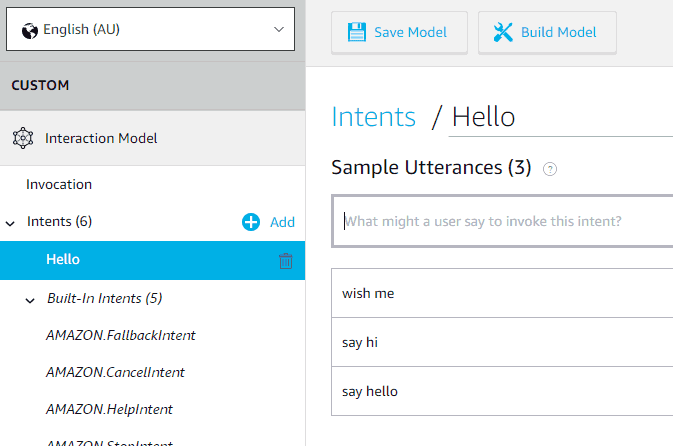Viewport: 673px width, 446px height.
Task: Click the Sample Utterances (3) heading
Action: click(x=431, y=167)
